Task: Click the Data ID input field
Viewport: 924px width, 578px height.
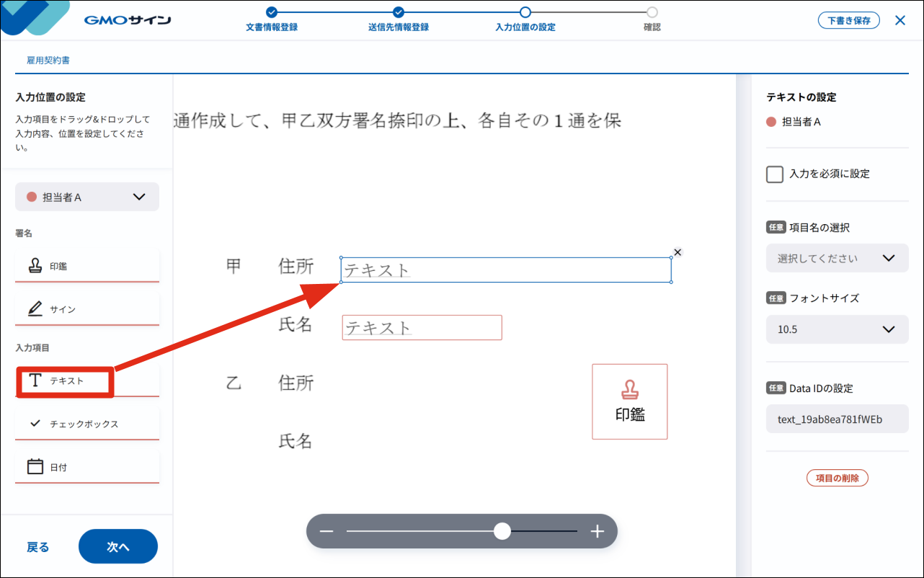Action: click(x=837, y=419)
